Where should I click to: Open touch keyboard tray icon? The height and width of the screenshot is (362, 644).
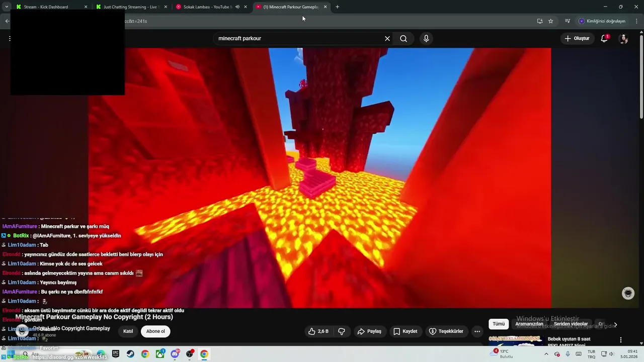click(579, 354)
